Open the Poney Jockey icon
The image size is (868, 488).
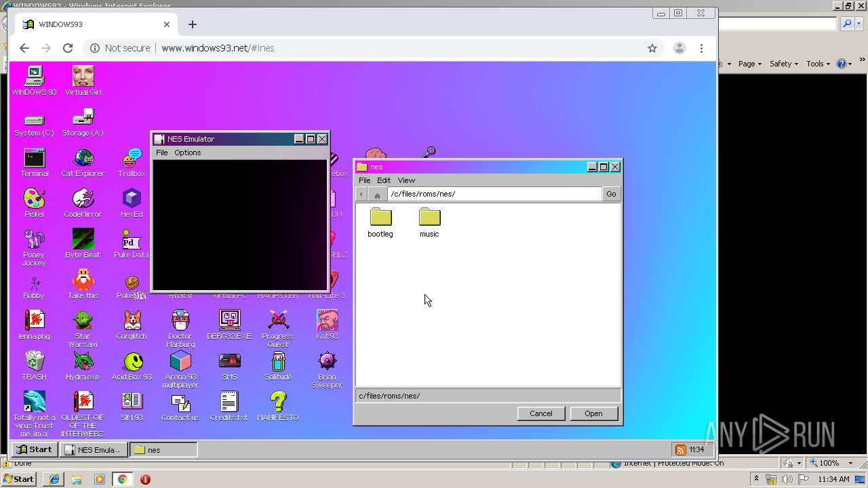point(34,247)
